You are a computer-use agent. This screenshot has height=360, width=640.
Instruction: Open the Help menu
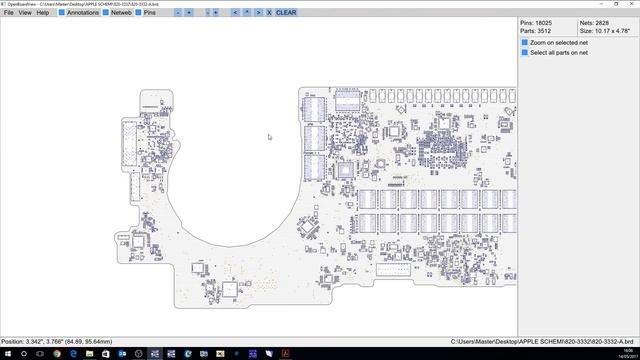pyautogui.click(x=43, y=13)
